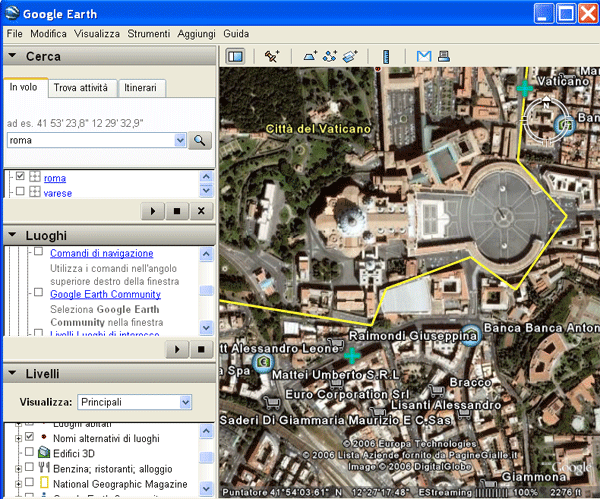The image size is (600, 499).
Task: Stop the Luoghi tour
Action: pos(201,349)
